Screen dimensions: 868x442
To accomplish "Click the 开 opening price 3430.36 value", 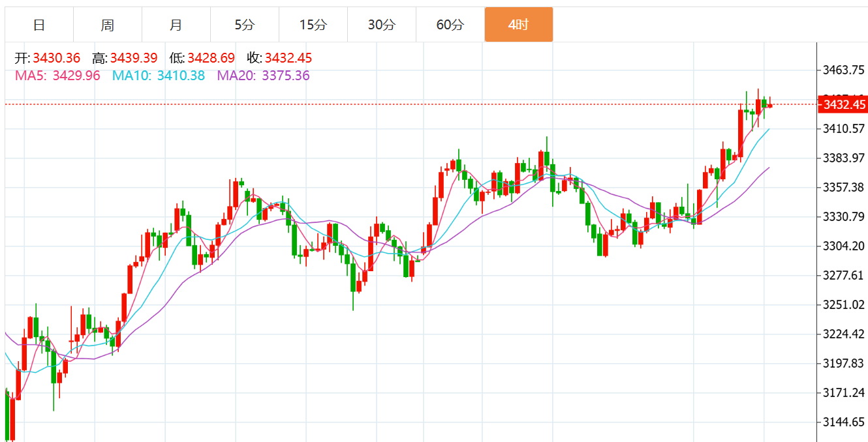I will point(57,58).
